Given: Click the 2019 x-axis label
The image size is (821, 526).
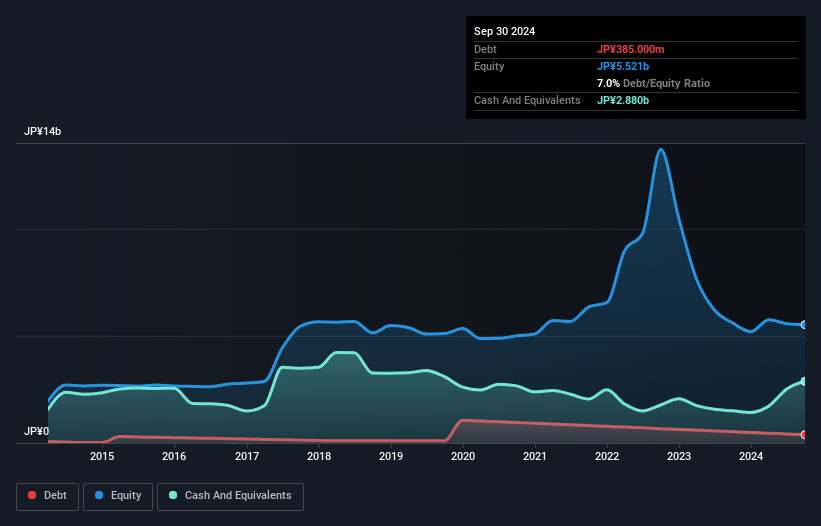Looking at the screenshot, I should (x=391, y=456).
